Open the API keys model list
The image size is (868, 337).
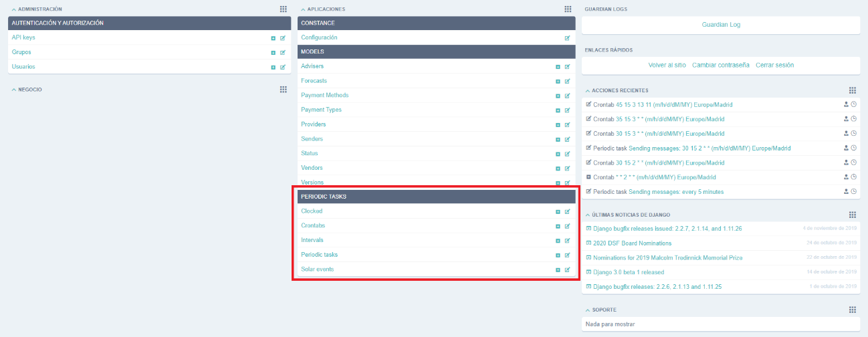coord(23,37)
